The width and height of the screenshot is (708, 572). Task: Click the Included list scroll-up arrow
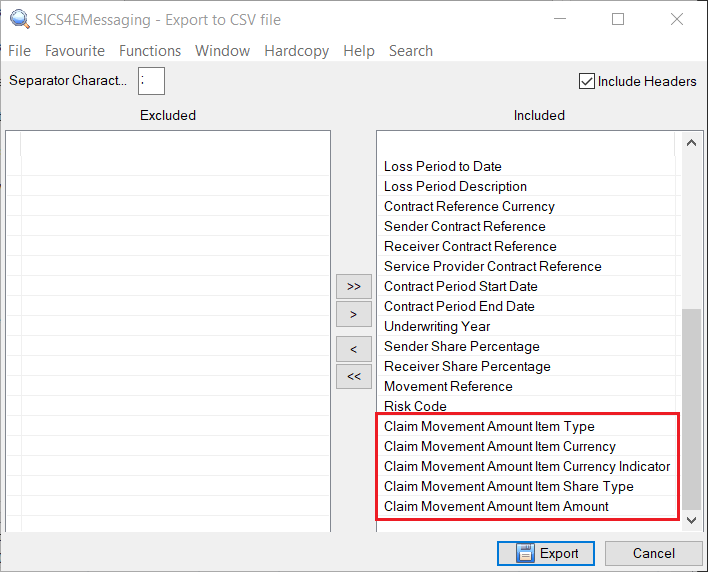[x=691, y=143]
